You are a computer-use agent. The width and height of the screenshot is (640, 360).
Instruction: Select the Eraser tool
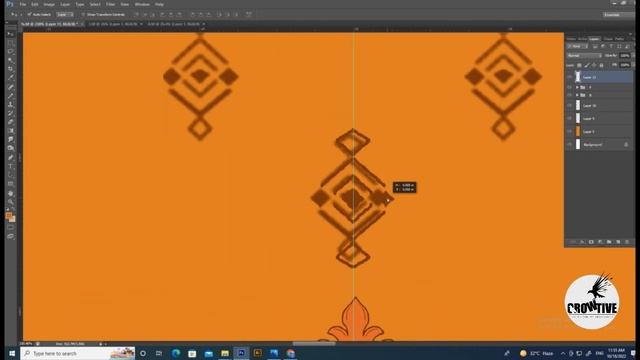(x=11, y=122)
